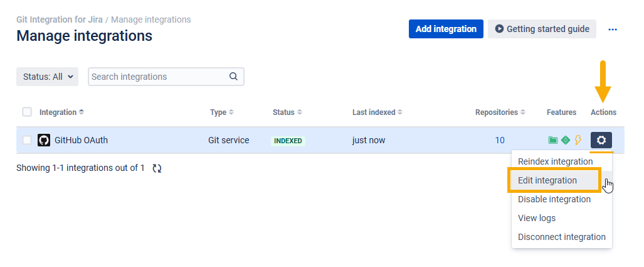Viewport: 644px width, 267px height.
Task: Select Disconnect integration menu entry
Action: [561, 237]
